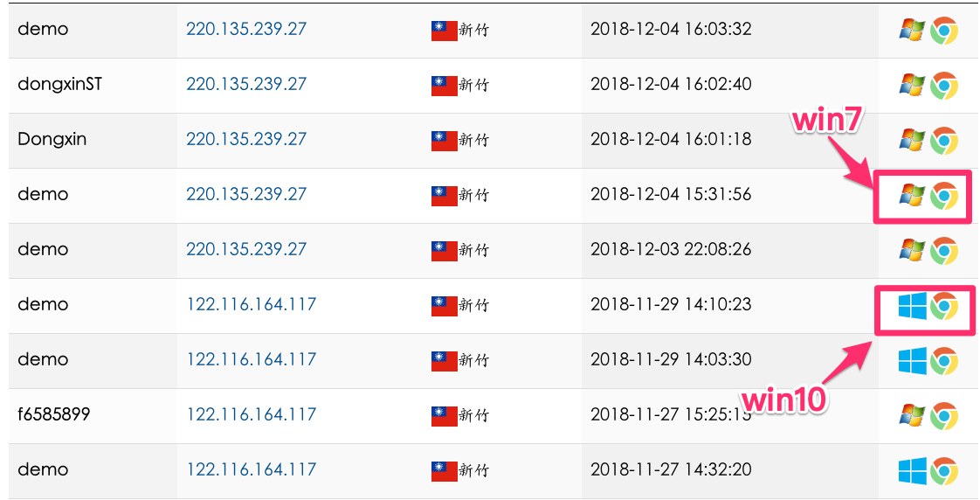This screenshot has width=980, height=500.
Task: Click the 2018-11-29 14:03:30 timestamp
Action: coord(671,359)
